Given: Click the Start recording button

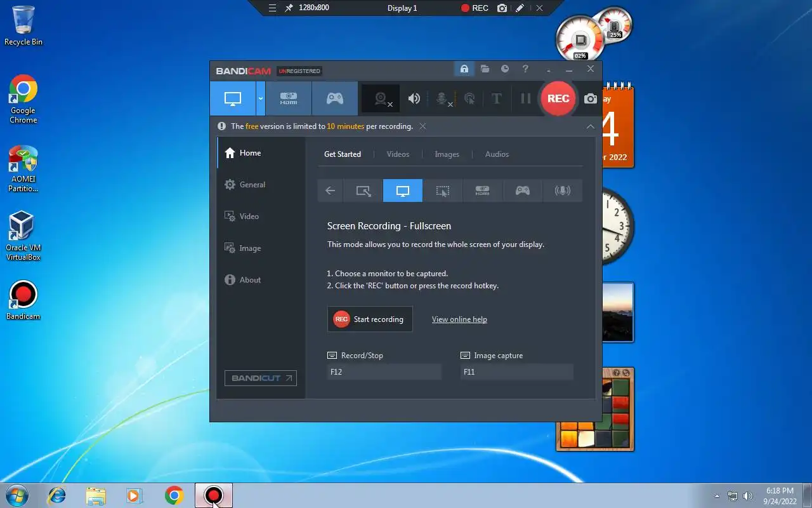Looking at the screenshot, I should click(370, 319).
